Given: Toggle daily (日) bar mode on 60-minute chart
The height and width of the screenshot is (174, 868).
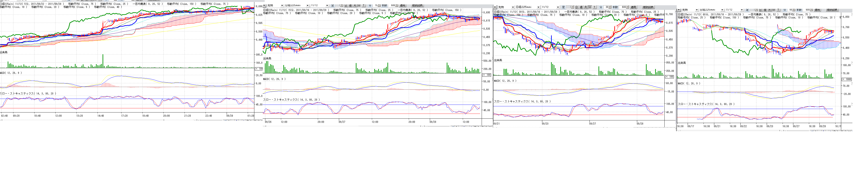Looking at the screenshot, I should click(761, 10).
